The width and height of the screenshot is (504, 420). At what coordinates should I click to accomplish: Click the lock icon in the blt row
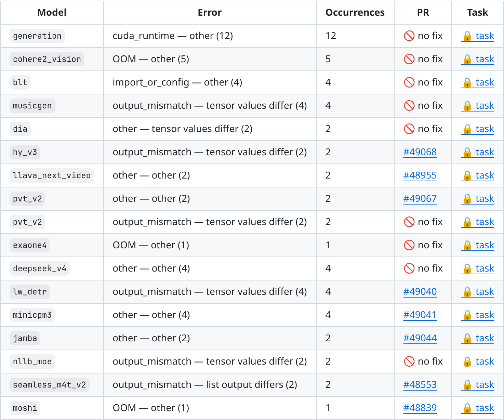pos(467,82)
